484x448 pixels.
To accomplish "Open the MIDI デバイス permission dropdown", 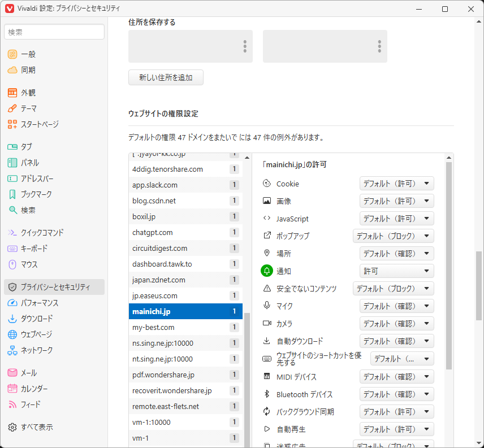I will [397, 376].
